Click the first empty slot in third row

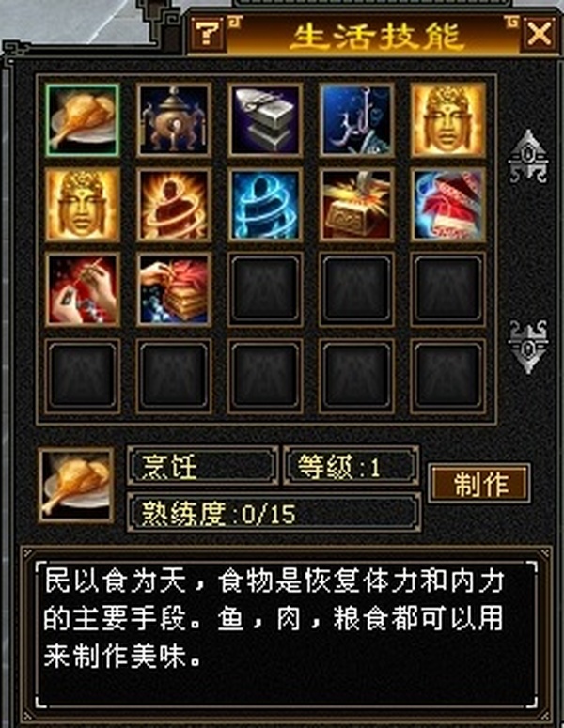265,289
